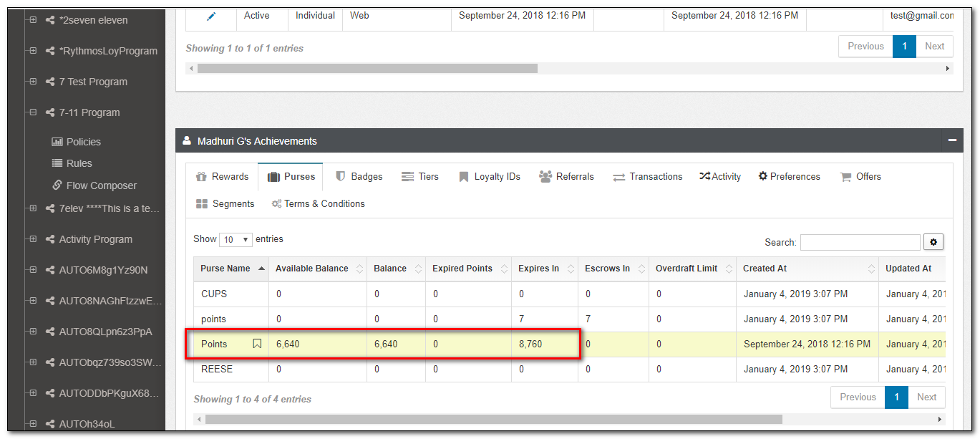Image resolution: width=980 pixels, height=439 pixels.
Task: Click the table settings gear button
Action: click(933, 242)
